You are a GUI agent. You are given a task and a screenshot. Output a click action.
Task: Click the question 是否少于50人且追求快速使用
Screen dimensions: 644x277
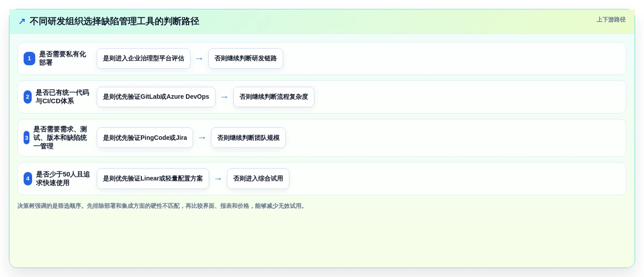[63, 179]
